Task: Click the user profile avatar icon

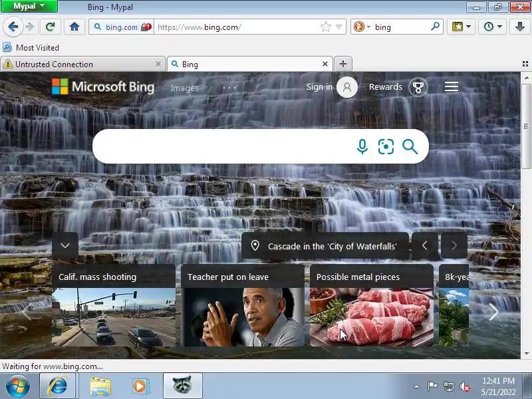Action: (x=346, y=87)
